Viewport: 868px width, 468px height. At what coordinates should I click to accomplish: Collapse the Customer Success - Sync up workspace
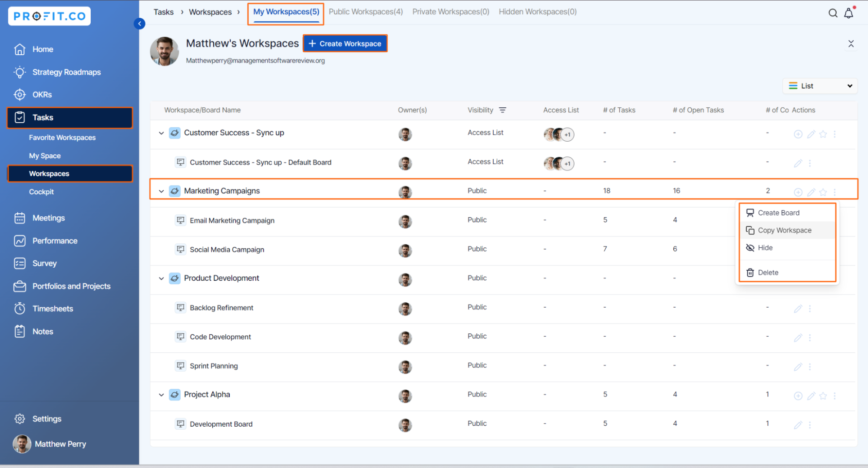[162, 133]
